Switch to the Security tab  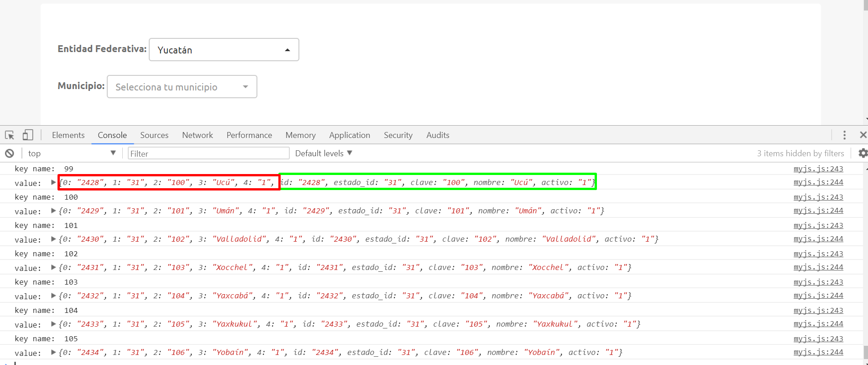point(398,135)
